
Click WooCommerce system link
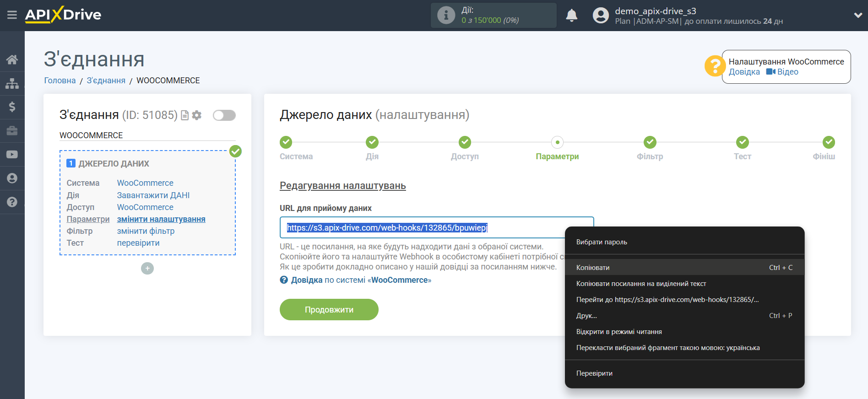tap(145, 183)
